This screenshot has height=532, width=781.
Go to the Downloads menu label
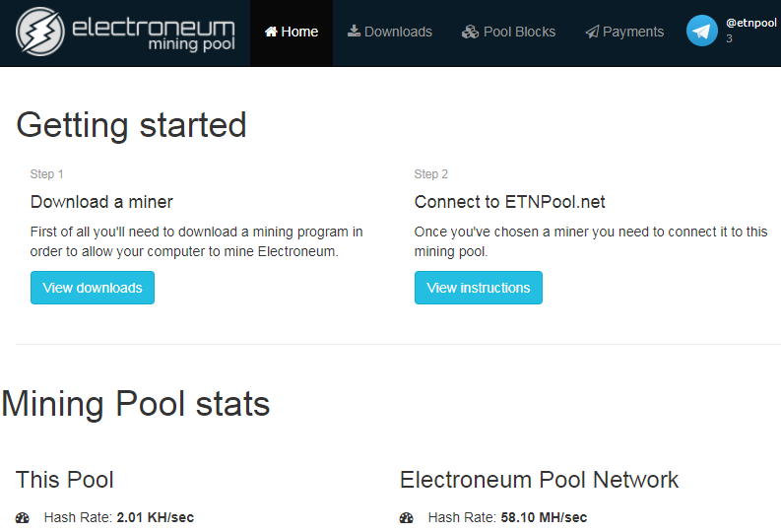(398, 32)
